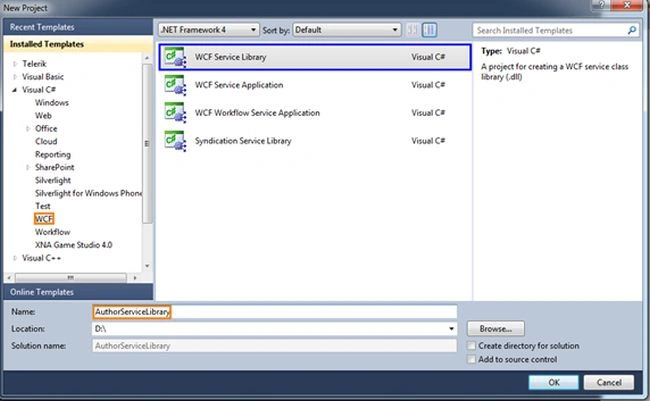Click the Syndication Service Library label
Viewport: 650px width, 401px height.
pos(243,141)
